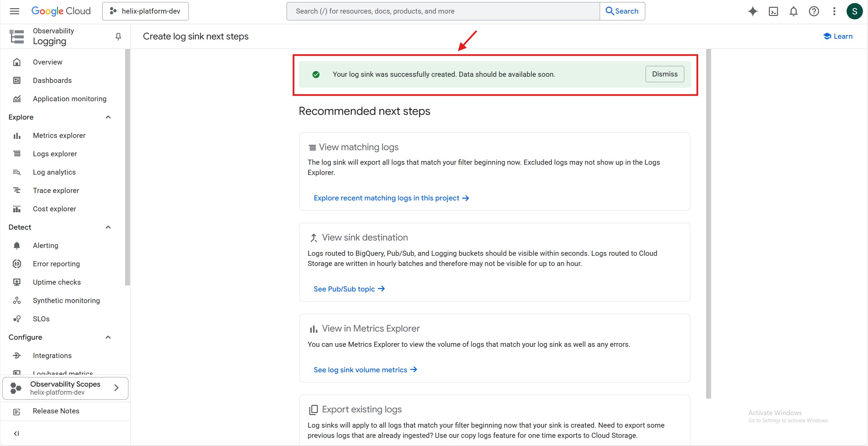Image resolution: width=868 pixels, height=446 pixels.
Task: Pin the Logging product with the pin icon
Action: [118, 36]
